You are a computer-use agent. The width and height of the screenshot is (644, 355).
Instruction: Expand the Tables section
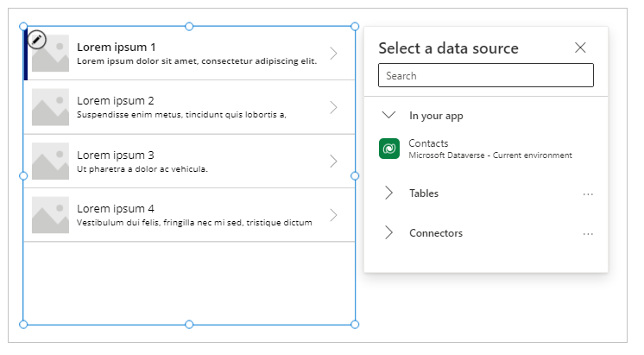[388, 193]
